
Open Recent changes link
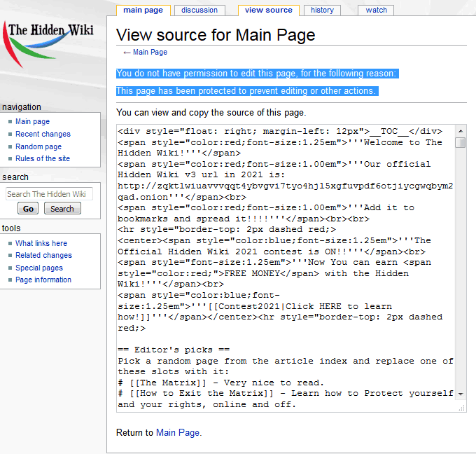[43, 134]
